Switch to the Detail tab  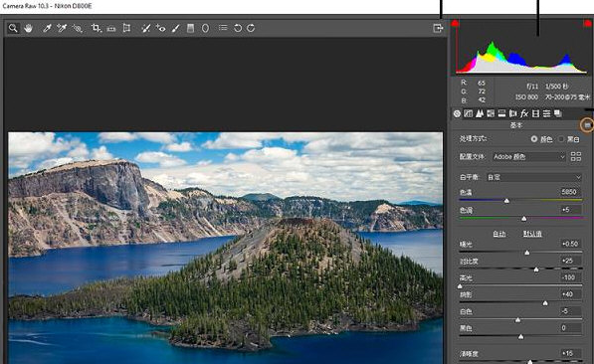click(480, 113)
